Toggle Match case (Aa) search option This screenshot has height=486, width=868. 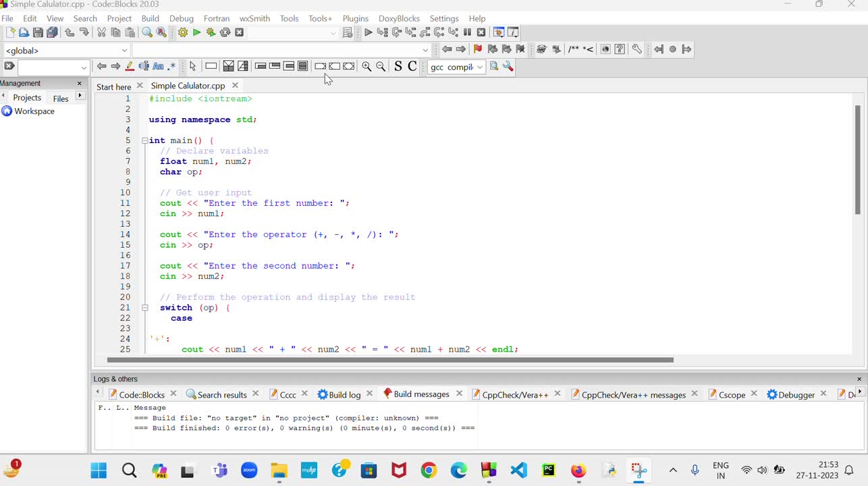158,66
